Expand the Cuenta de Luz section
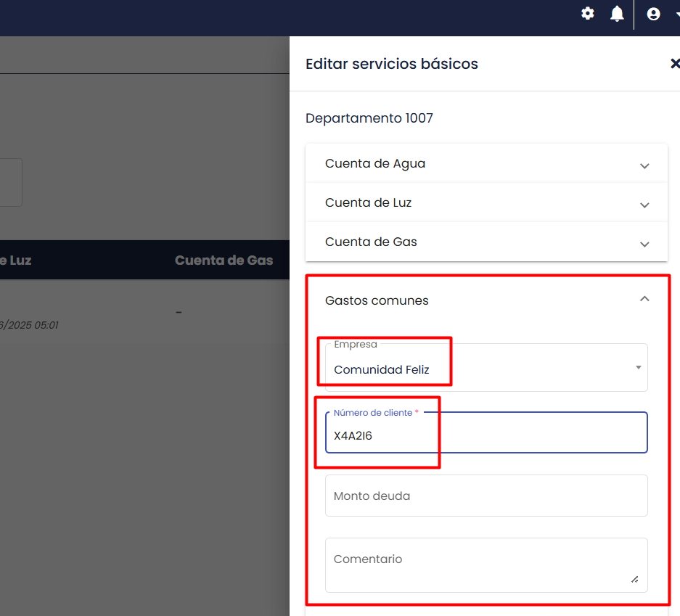 pyautogui.click(x=486, y=202)
